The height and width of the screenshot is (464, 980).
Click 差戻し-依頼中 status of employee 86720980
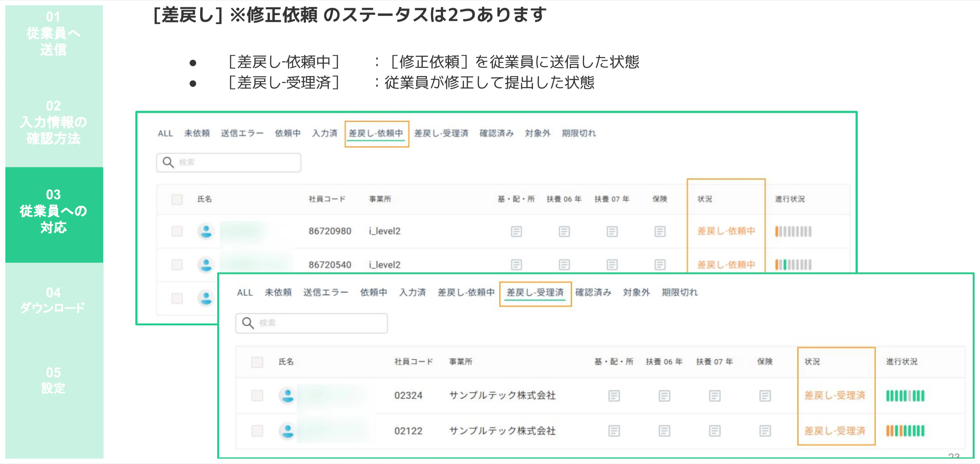[x=726, y=231]
